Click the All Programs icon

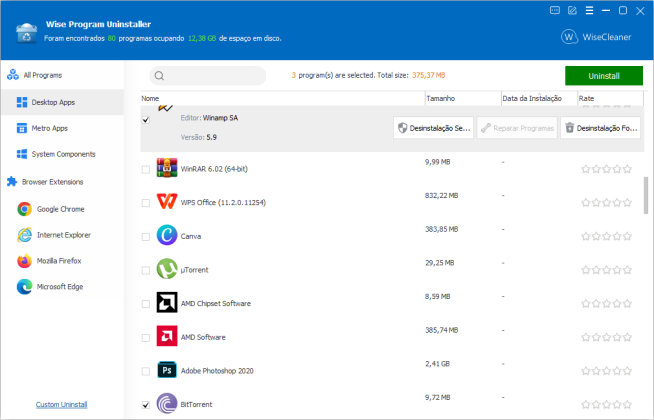click(13, 75)
